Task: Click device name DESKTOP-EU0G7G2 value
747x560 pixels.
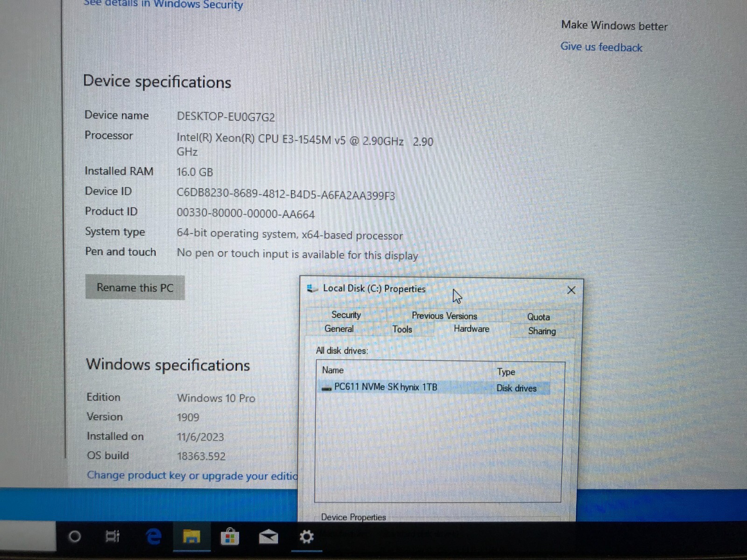Action: (x=226, y=117)
